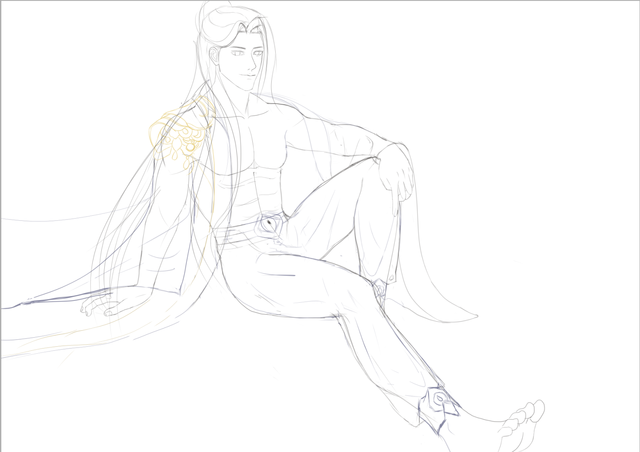Click the sash waistband of the trousers
Viewport: 640px width, 452px height.
pyautogui.click(x=240, y=236)
